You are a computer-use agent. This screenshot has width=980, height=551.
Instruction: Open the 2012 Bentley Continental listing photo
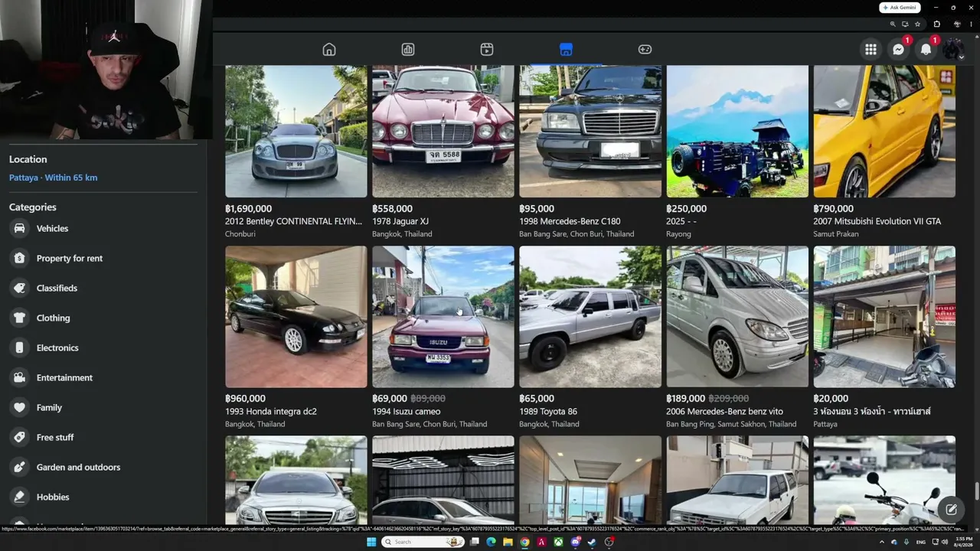[x=296, y=131]
